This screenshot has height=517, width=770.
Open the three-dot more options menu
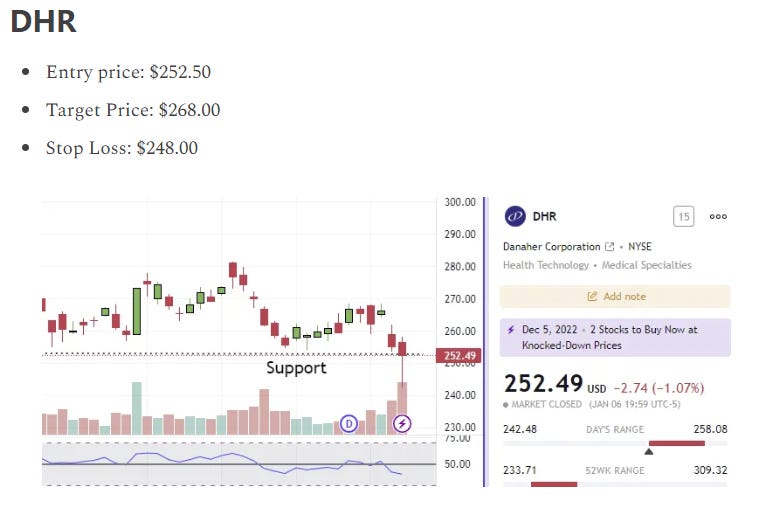point(718,217)
